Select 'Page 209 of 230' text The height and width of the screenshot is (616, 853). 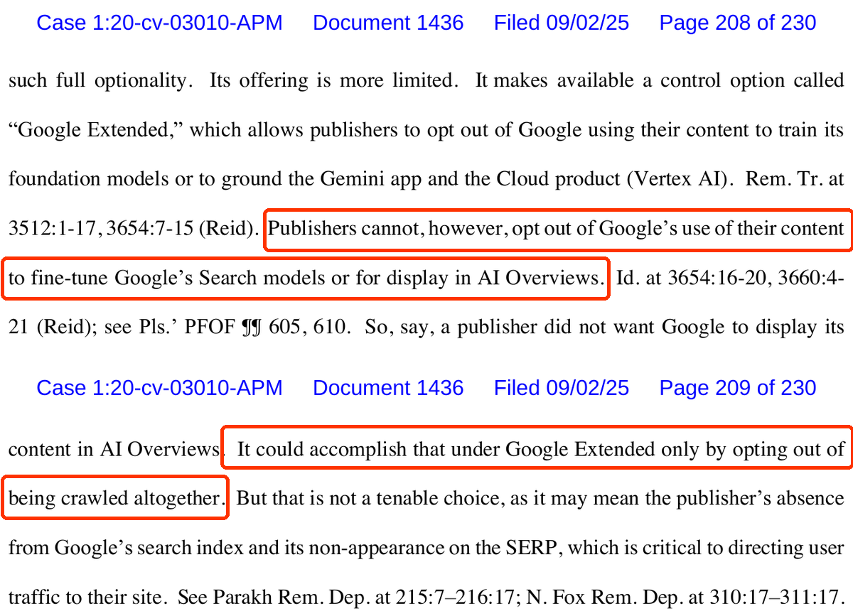coord(738,388)
